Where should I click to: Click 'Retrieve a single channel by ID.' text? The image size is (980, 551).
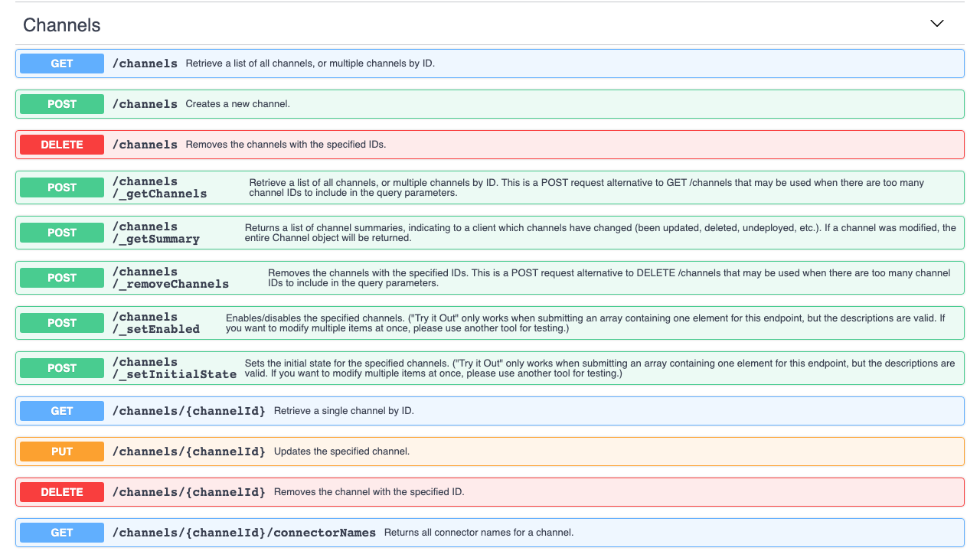(344, 411)
